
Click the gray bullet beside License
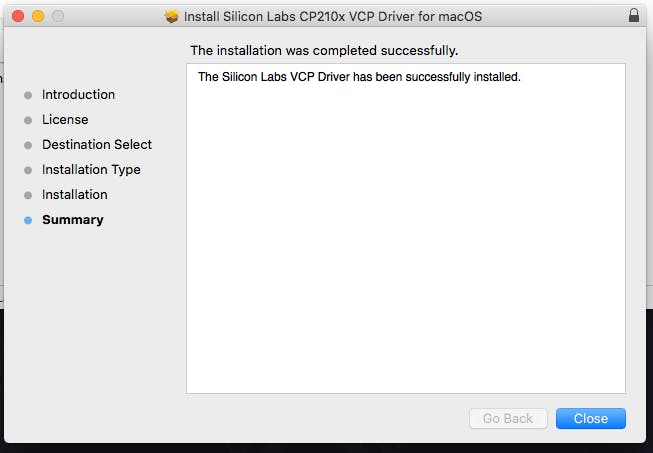click(28, 121)
